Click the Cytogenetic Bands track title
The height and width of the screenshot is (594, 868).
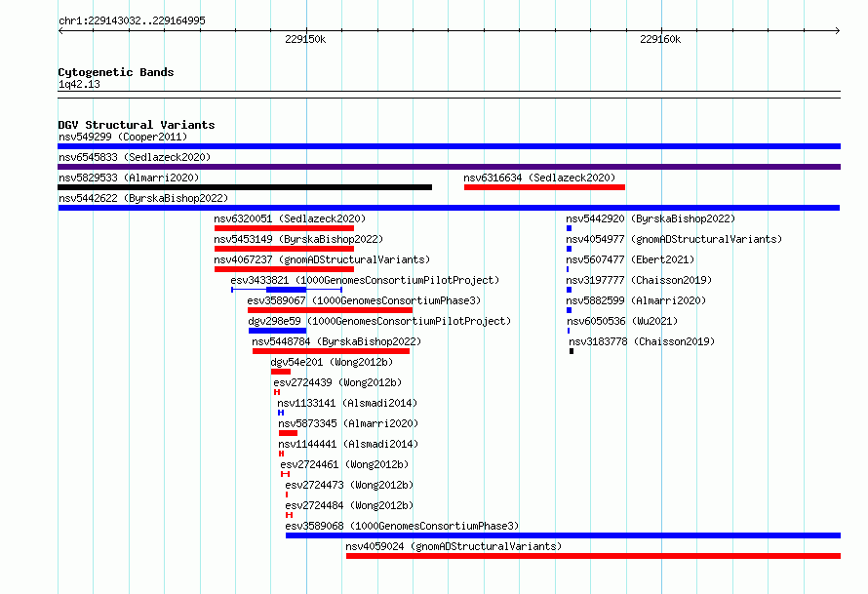[116, 72]
